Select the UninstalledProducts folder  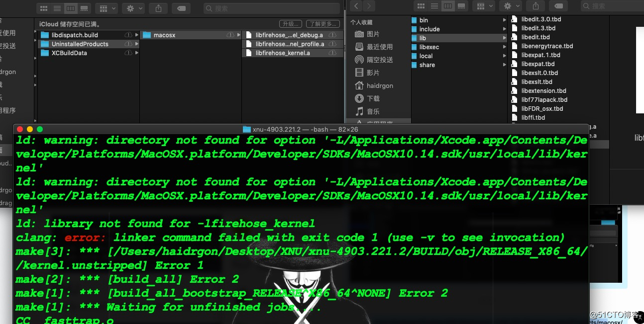(x=80, y=44)
